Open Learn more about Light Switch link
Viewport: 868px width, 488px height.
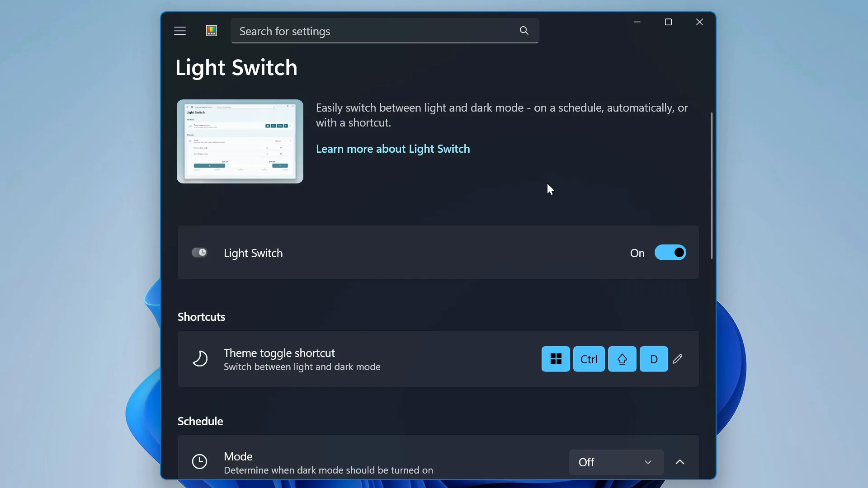tap(393, 149)
